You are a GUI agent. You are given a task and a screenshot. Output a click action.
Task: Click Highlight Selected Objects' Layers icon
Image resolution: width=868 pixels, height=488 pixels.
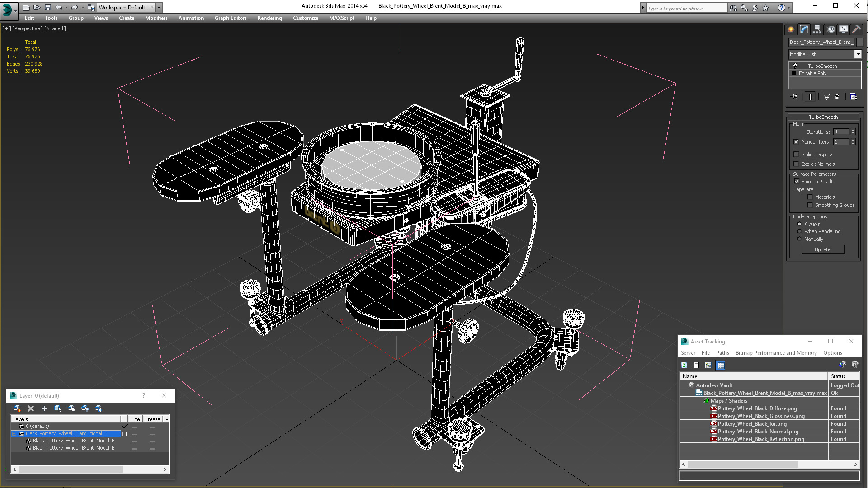tap(71, 408)
